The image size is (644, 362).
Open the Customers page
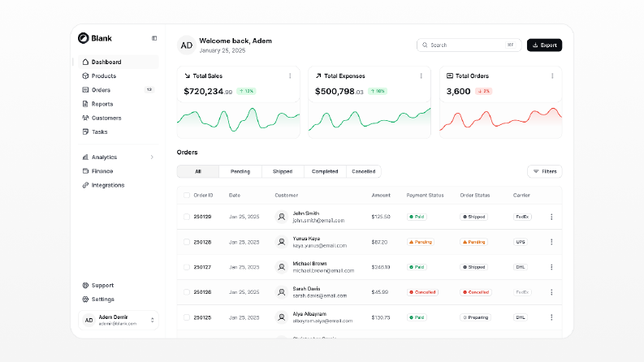119,118
